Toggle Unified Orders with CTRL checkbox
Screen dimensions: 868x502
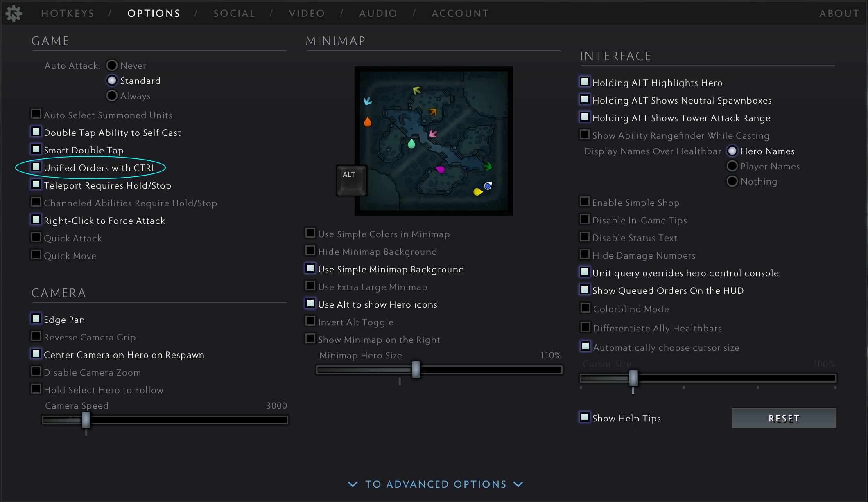(36, 167)
